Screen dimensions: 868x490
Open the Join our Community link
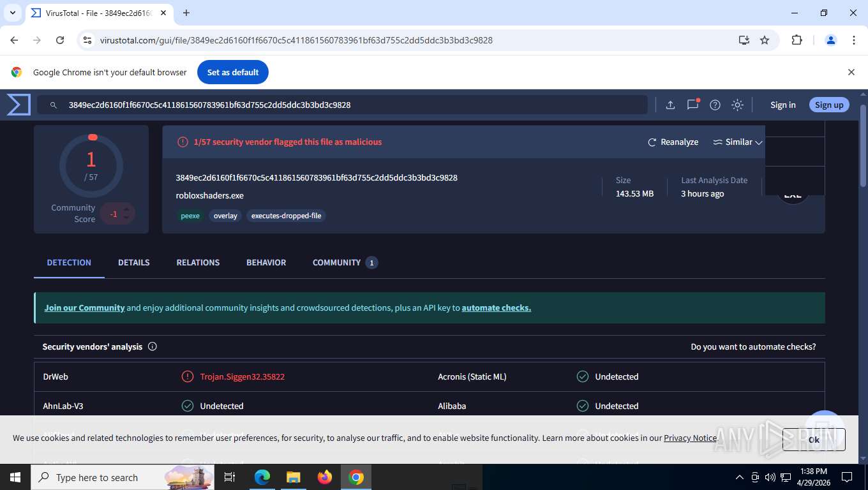click(x=84, y=308)
